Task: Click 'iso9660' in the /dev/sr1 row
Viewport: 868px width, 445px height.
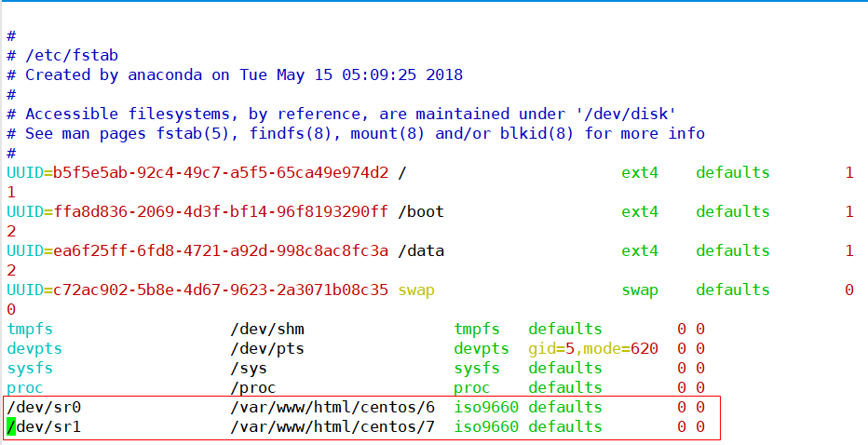Action: coord(486,426)
